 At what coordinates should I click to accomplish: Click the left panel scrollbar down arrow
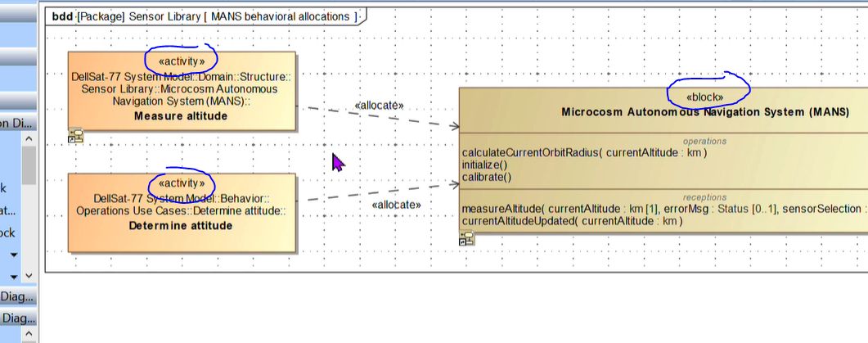(29, 275)
